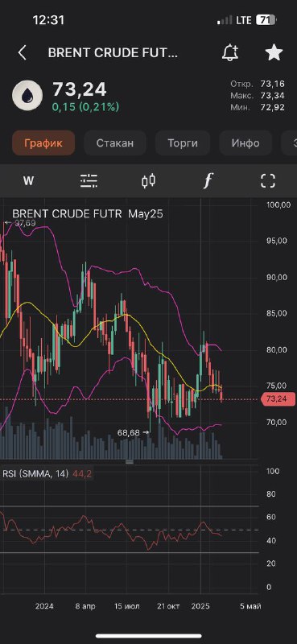Tap the 73,24 price label on axis
297x644 pixels.
click(278, 398)
